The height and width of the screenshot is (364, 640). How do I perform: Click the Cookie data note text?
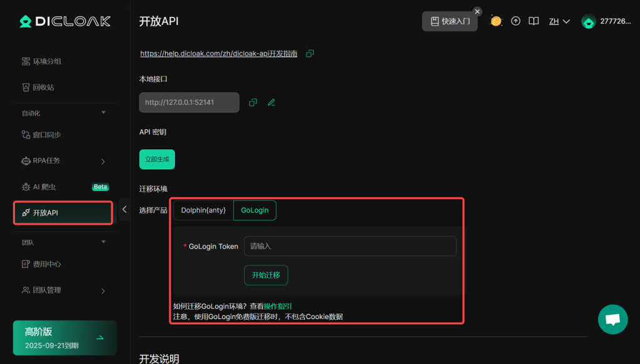point(258,317)
